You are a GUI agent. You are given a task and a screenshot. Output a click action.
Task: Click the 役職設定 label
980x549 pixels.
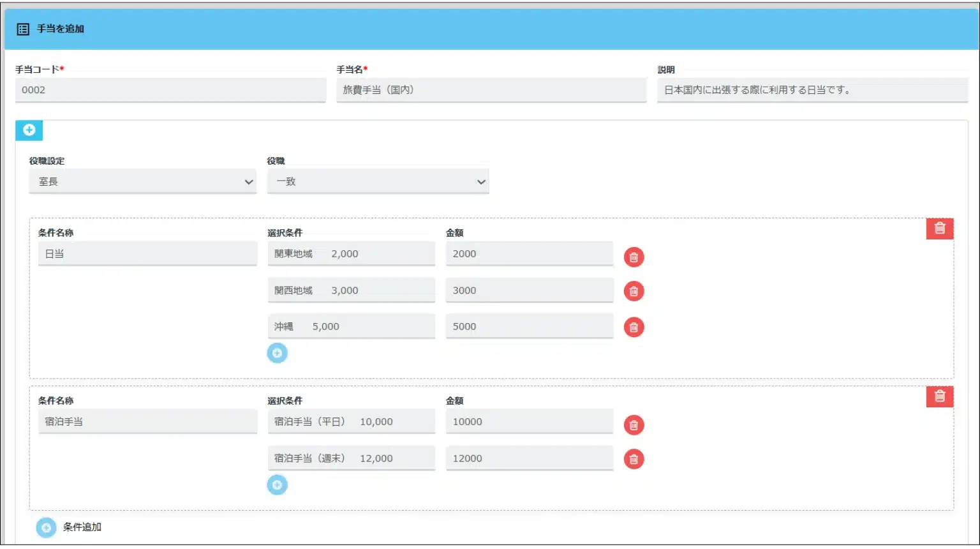pos(47,161)
